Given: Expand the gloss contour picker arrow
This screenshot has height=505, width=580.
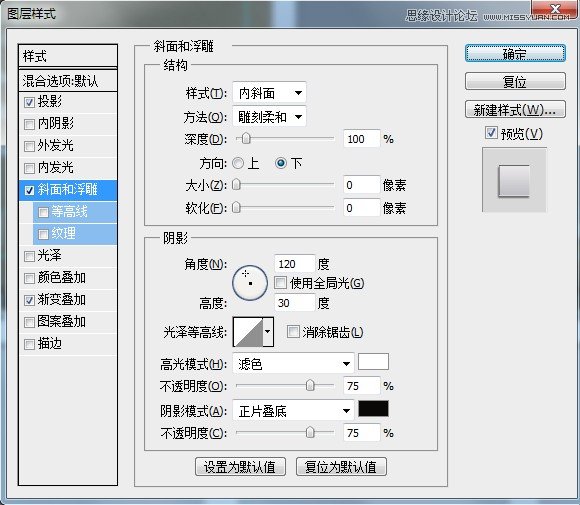Looking at the screenshot, I should 268,332.
